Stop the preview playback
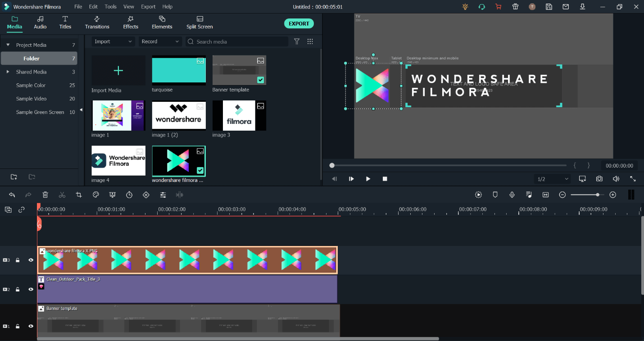Viewport: 644px width, 341px height. (x=385, y=179)
